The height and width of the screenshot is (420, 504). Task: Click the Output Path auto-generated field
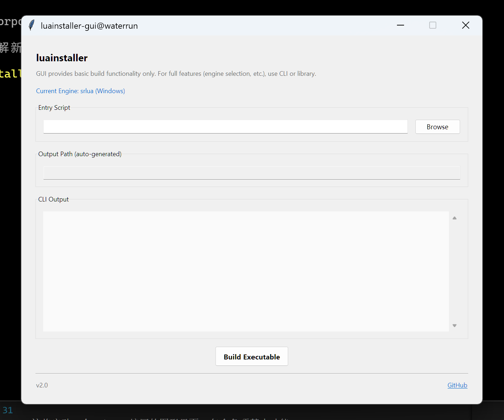[252, 173]
